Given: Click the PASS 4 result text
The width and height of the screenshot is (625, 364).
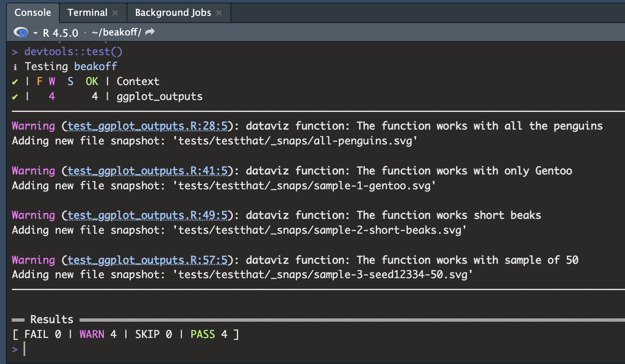Looking at the screenshot, I should [209, 335].
